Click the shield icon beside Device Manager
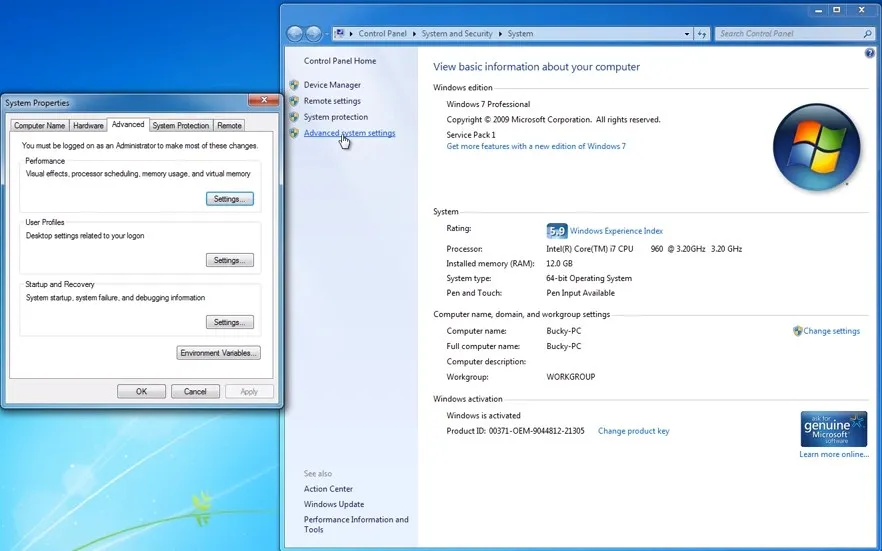The height and width of the screenshot is (551, 882). click(294, 85)
